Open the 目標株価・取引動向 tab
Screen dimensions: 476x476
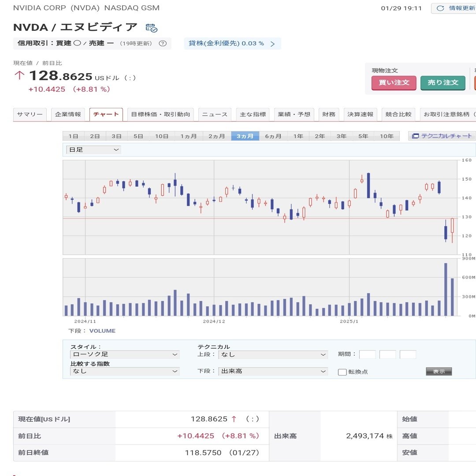[x=160, y=115]
